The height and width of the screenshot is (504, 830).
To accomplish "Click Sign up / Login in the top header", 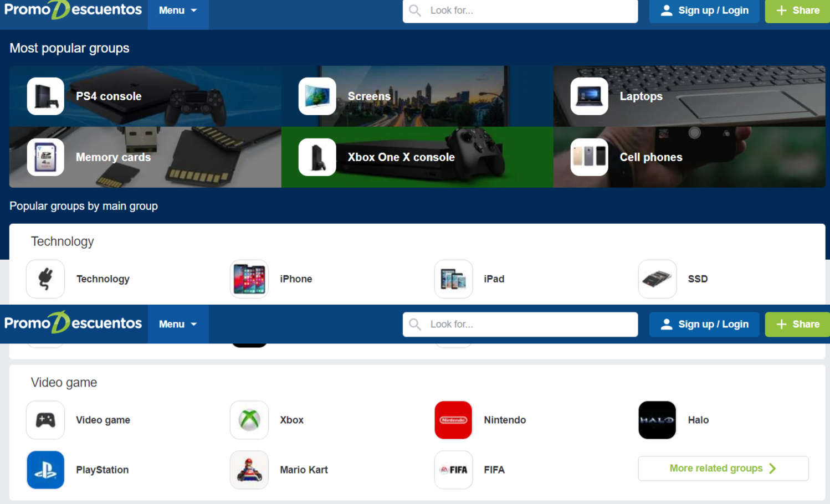I will coord(704,11).
